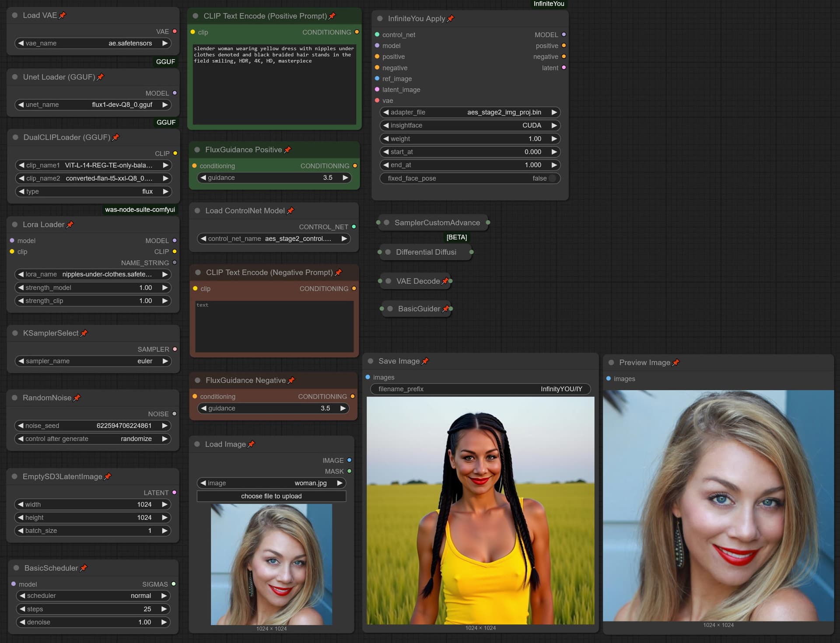The image size is (840, 643).
Task: Click the pin icon on BasicScheduler node
Action: pos(84,568)
